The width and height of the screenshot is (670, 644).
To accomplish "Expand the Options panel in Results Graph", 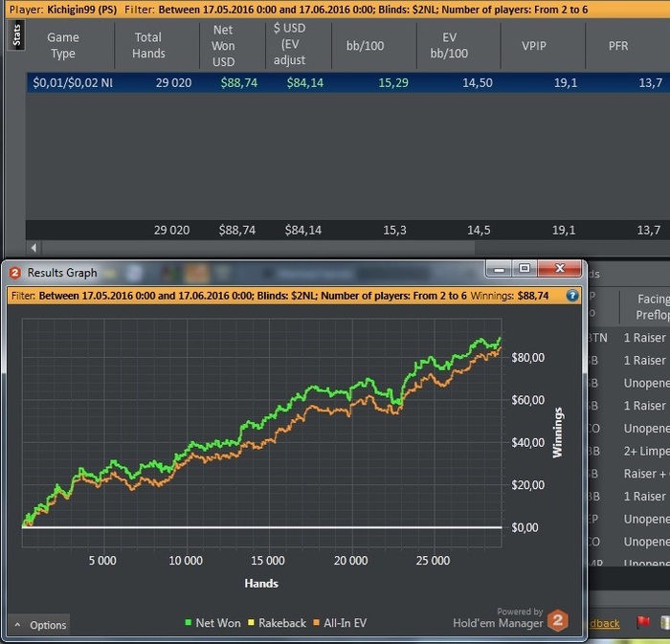I will click(40, 625).
